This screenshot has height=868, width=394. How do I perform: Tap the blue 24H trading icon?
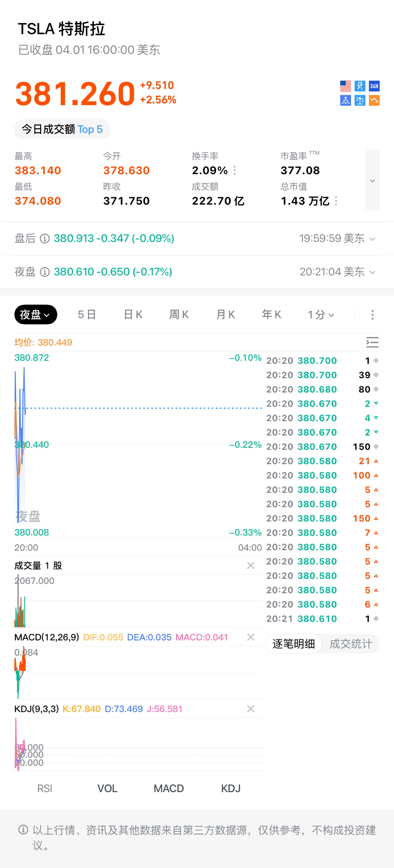(374, 86)
